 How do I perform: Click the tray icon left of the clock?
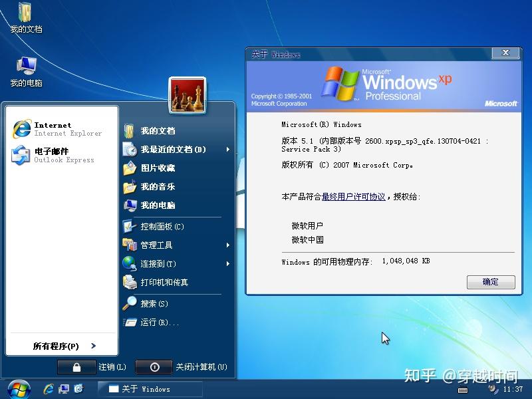pyautogui.click(x=493, y=389)
